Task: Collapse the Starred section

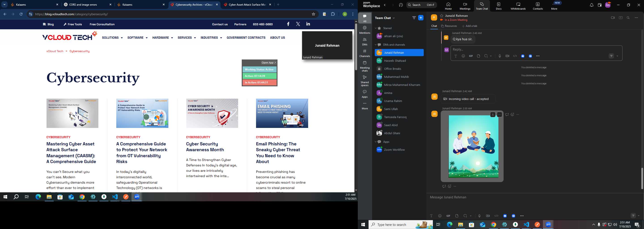Action: [375, 28]
